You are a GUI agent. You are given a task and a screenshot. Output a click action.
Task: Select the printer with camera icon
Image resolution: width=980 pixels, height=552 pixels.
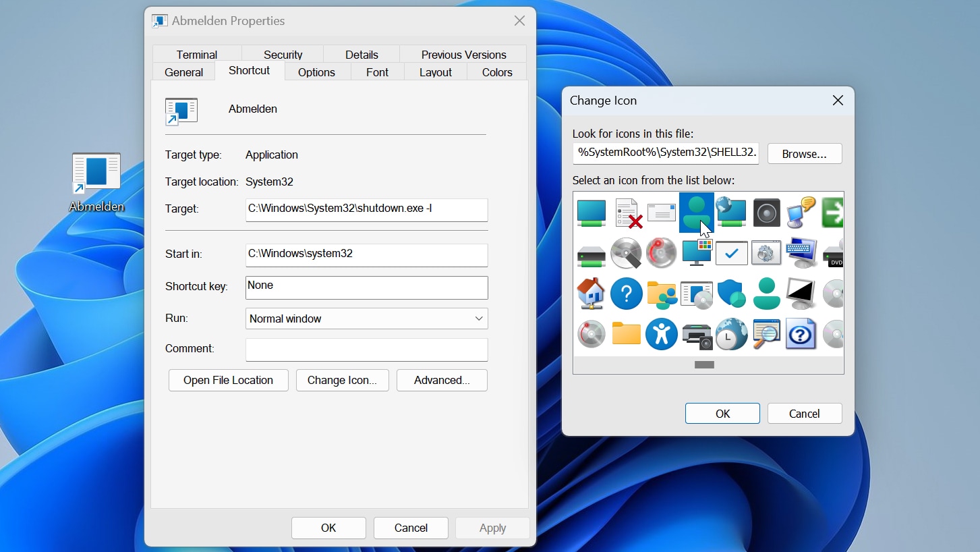697,334
